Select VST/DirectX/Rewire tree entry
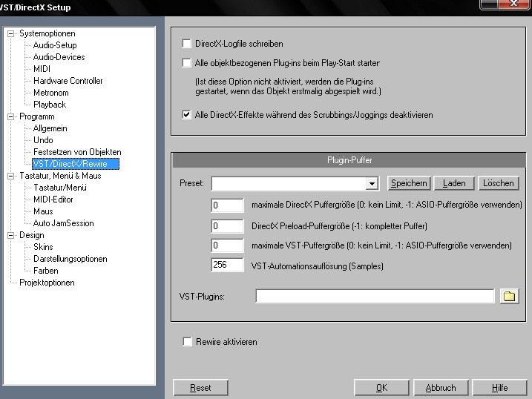Image resolution: width=532 pixels, height=399 pixels. [x=76, y=164]
